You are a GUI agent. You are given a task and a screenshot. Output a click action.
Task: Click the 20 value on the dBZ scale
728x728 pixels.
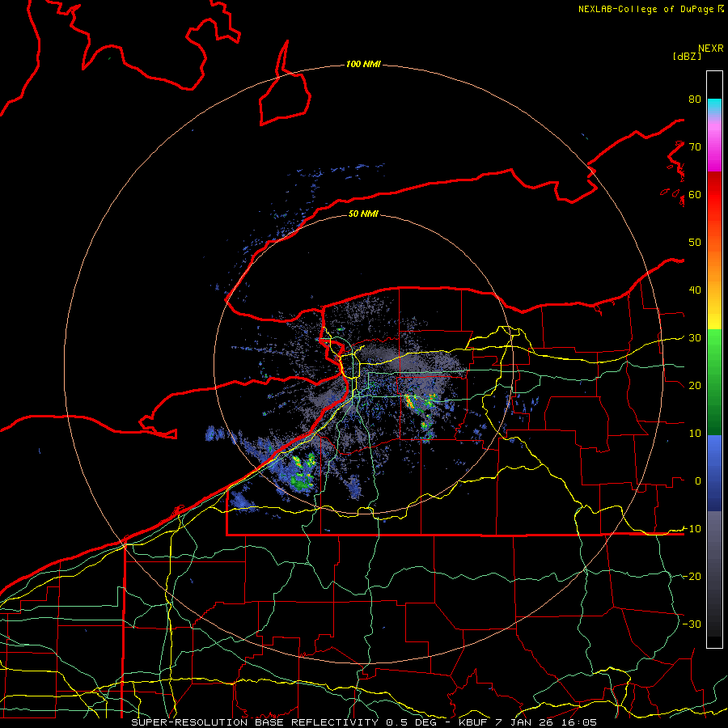point(695,385)
